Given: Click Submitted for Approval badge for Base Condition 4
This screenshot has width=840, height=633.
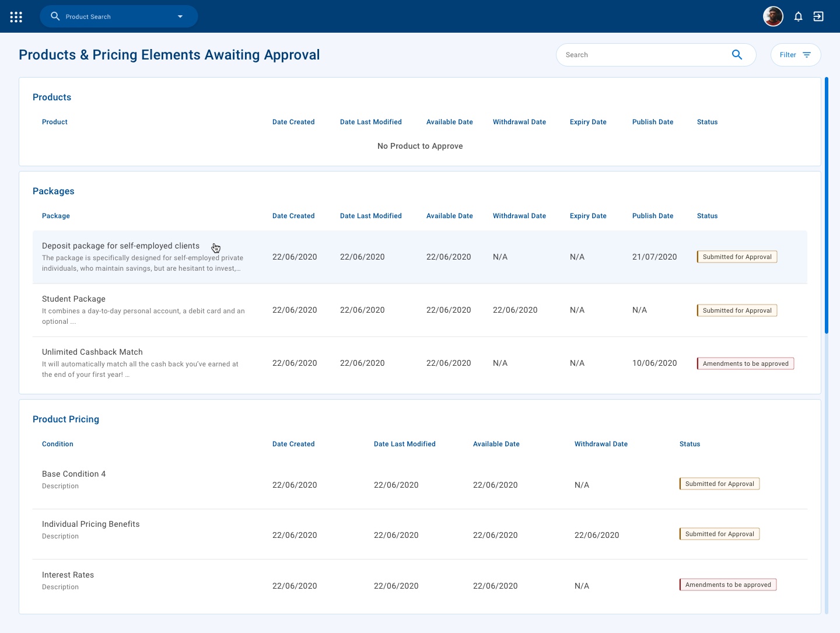Looking at the screenshot, I should coord(719,484).
